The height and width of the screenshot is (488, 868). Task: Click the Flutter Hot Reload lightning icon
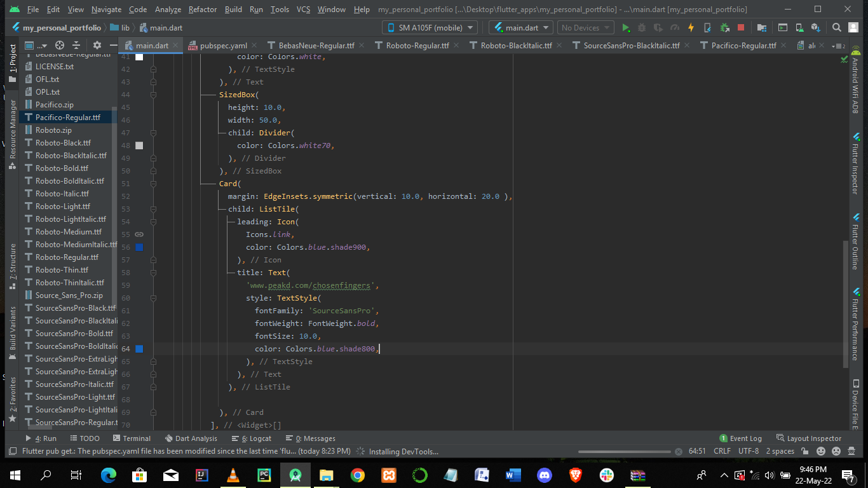coord(691,28)
